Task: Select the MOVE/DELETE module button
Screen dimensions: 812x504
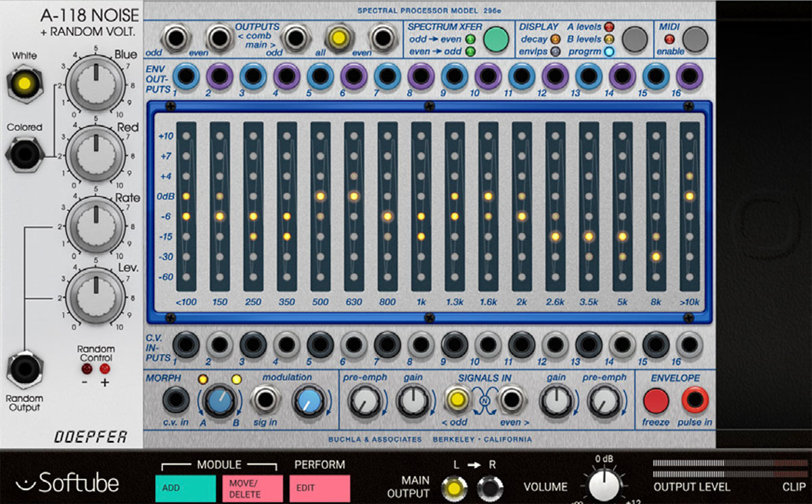Action: tap(252, 488)
